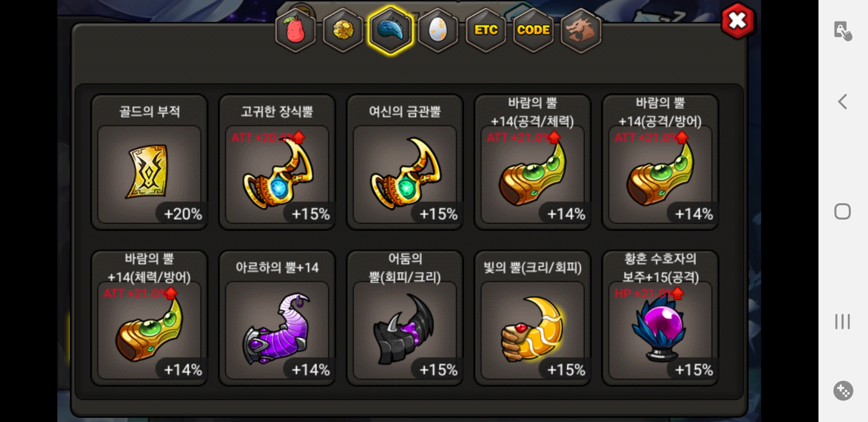Pick 바람의 뿔 +14(공격/체력) item
The width and height of the screenshot is (868, 422).
pos(533,162)
